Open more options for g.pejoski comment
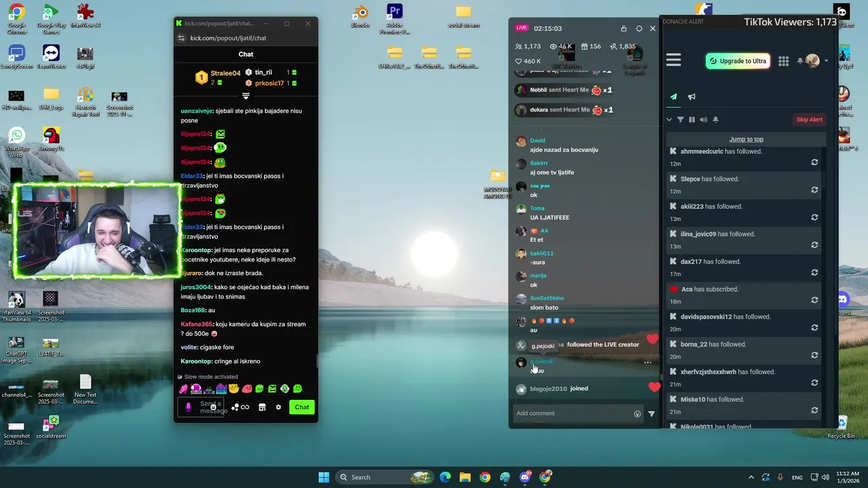Screen dimensions: 868x488 (x=648, y=363)
